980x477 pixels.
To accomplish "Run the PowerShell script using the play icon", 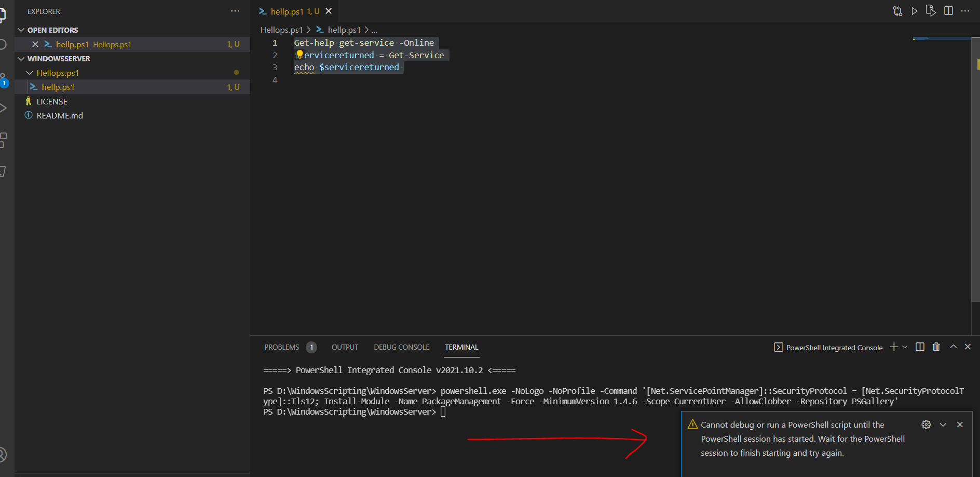I will click(x=915, y=11).
